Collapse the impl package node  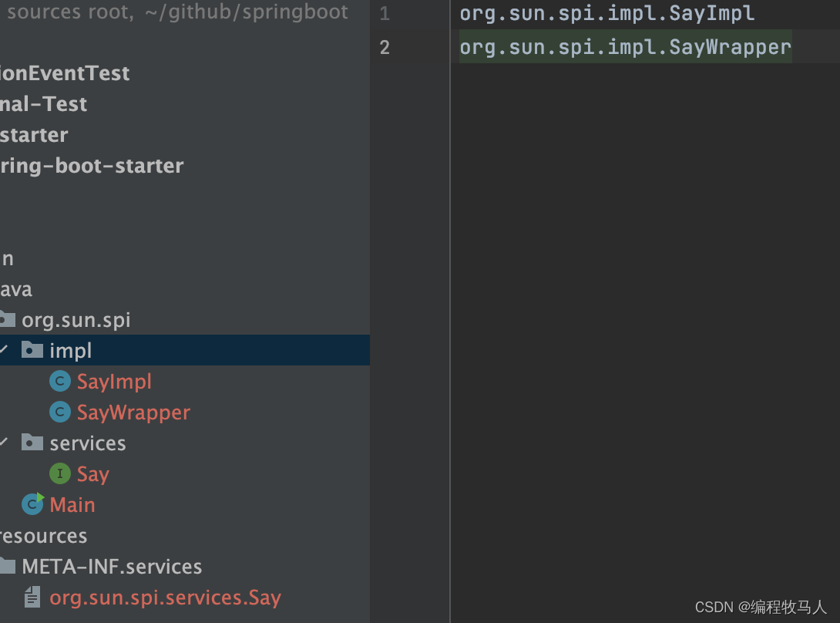point(4,349)
